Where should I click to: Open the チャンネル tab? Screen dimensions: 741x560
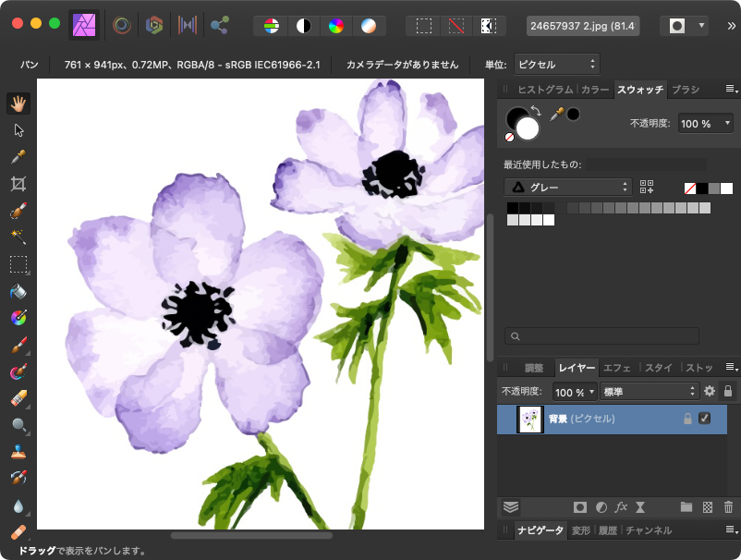click(648, 530)
